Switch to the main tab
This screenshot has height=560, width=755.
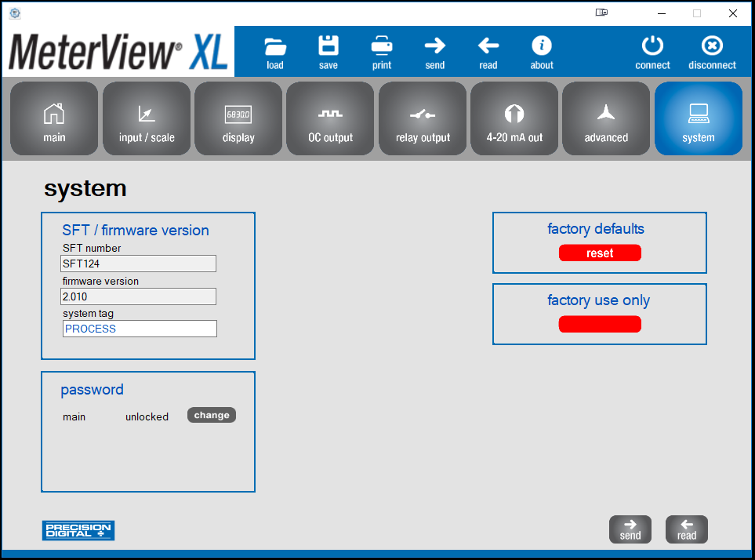[x=54, y=118]
